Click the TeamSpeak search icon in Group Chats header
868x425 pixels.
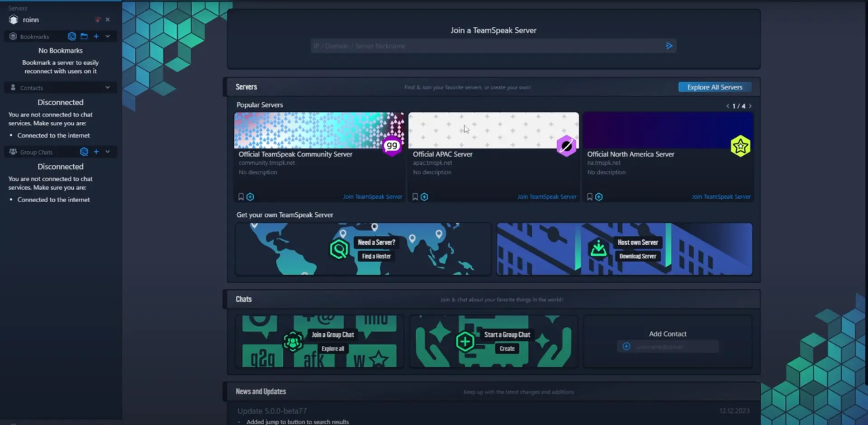tap(84, 152)
